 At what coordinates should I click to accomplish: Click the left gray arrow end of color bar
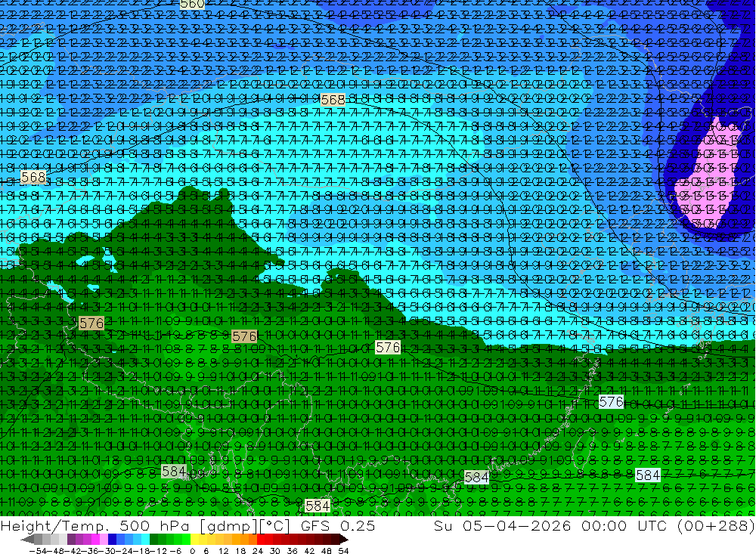pyautogui.click(x=28, y=539)
